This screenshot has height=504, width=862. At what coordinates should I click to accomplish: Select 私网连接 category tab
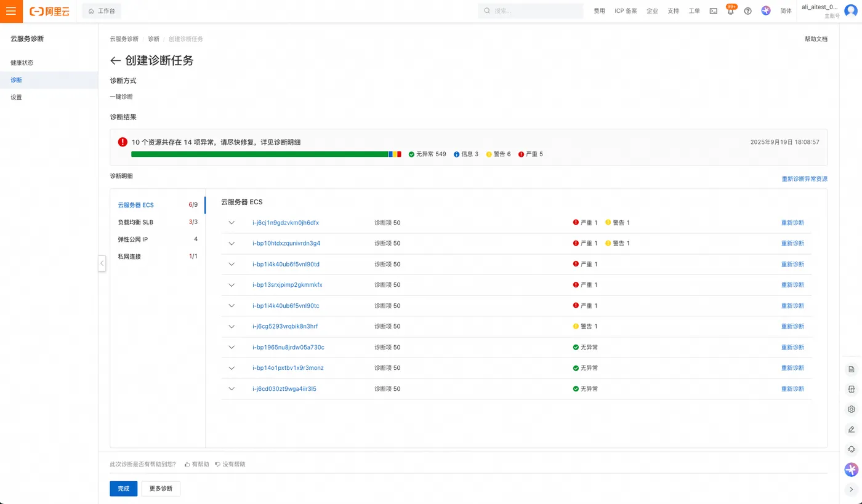158,257
